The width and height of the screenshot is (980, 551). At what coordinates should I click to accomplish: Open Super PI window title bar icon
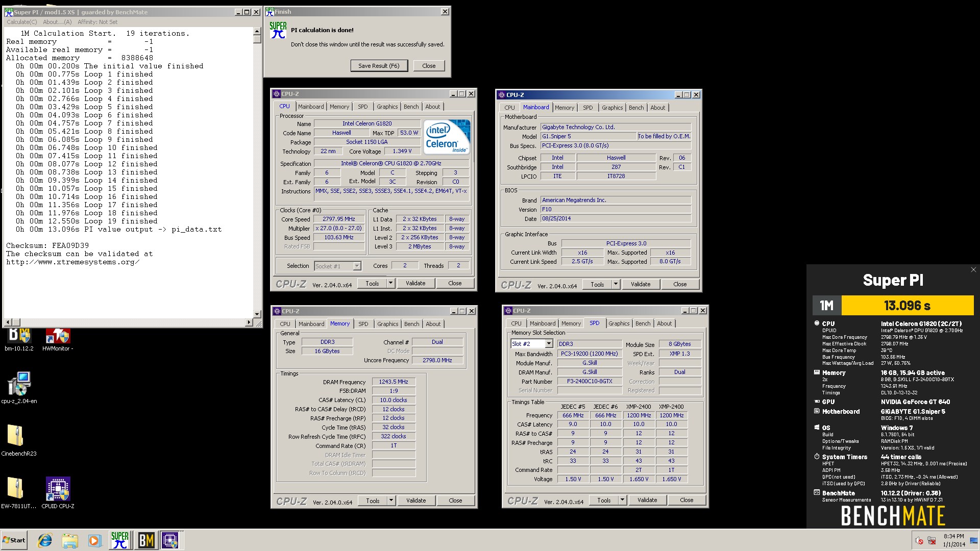tap(9, 12)
